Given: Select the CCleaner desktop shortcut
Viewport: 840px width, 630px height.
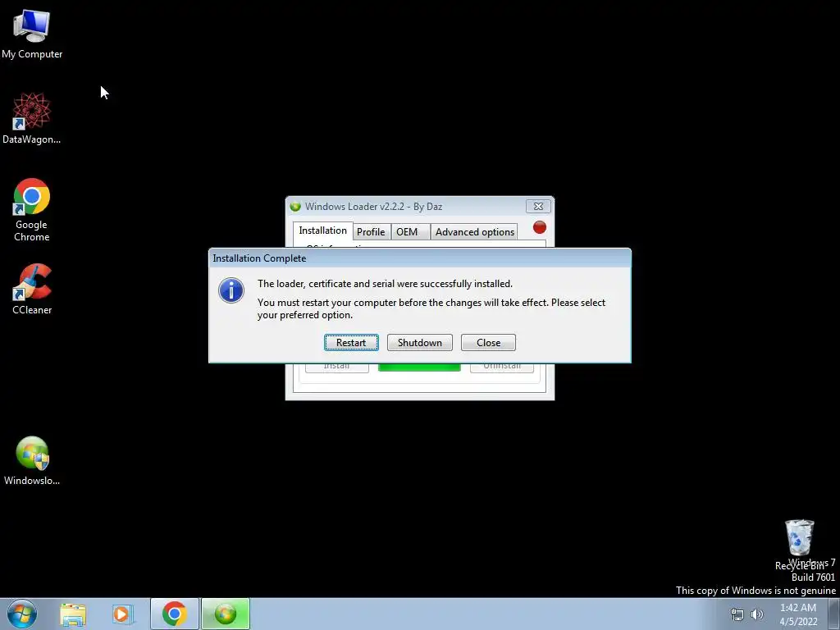Looking at the screenshot, I should (x=32, y=290).
